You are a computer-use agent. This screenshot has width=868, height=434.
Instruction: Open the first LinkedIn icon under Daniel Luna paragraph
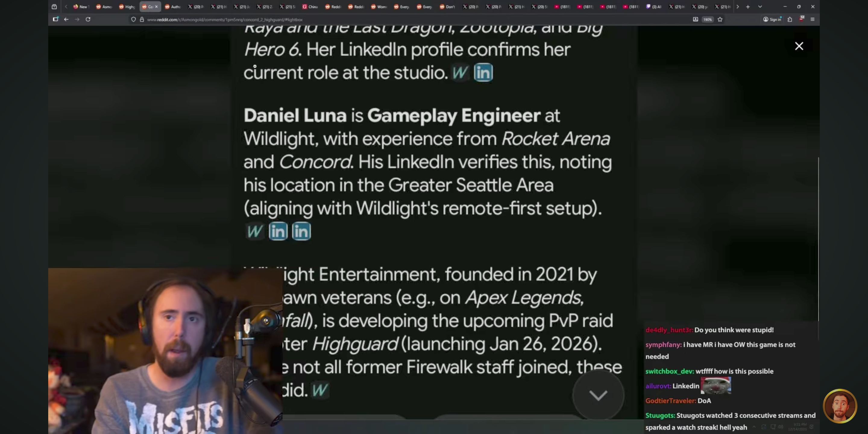click(x=278, y=231)
